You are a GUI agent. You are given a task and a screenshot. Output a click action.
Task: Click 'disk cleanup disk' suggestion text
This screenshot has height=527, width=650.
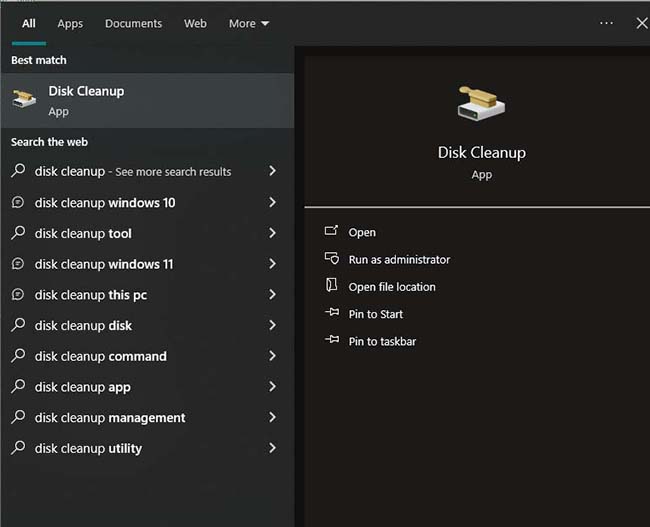(83, 325)
